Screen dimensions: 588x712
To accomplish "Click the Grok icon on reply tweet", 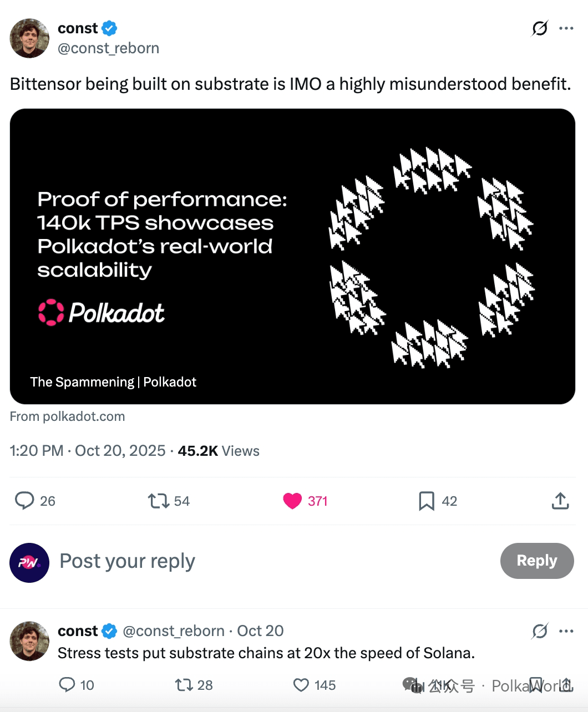I will 540,631.
